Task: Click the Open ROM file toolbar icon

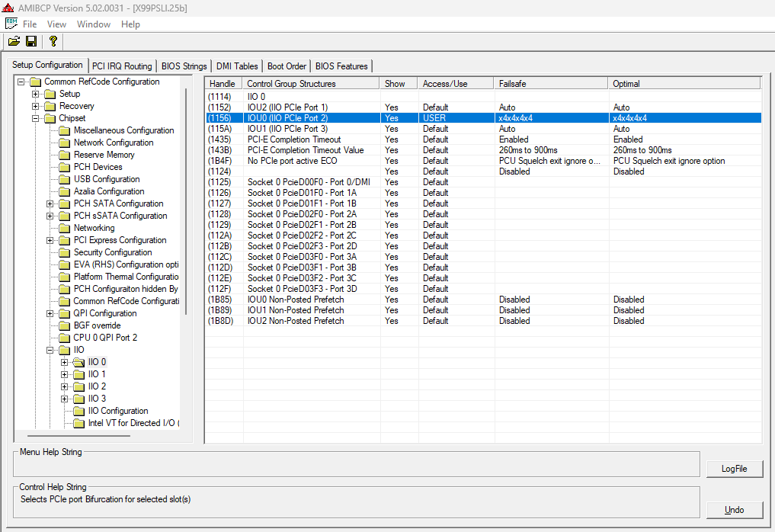Action: coord(14,41)
